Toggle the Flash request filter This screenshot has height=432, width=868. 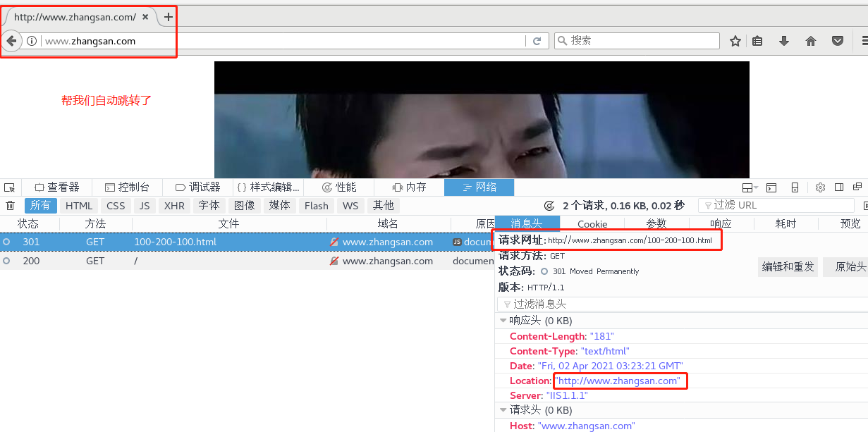point(317,206)
